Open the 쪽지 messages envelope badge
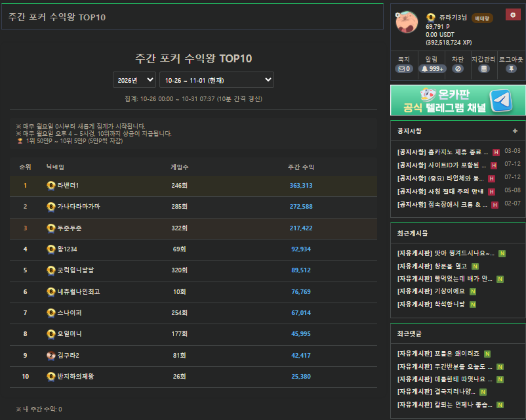 pyautogui.click(x=404, y=69)
